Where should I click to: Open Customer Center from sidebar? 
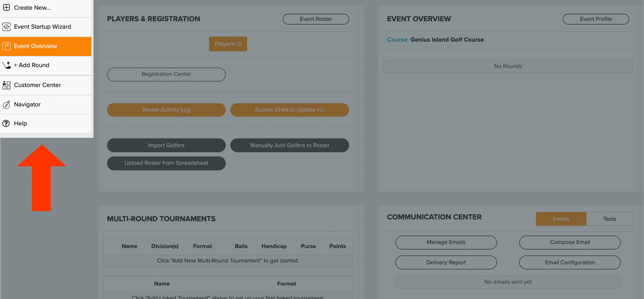point(46,85)
